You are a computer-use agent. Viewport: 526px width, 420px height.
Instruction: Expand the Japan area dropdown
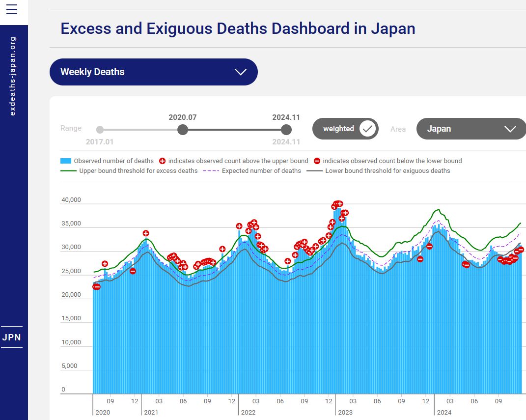click(471, 129)
